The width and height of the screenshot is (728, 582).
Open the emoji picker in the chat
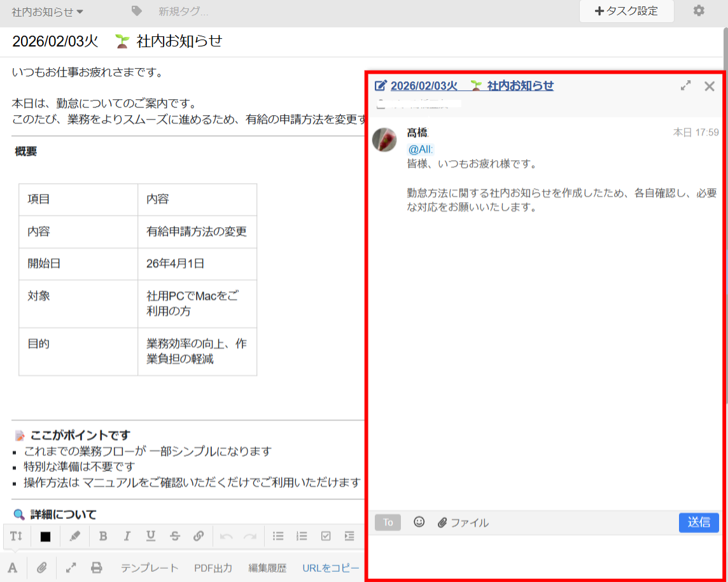419,522
